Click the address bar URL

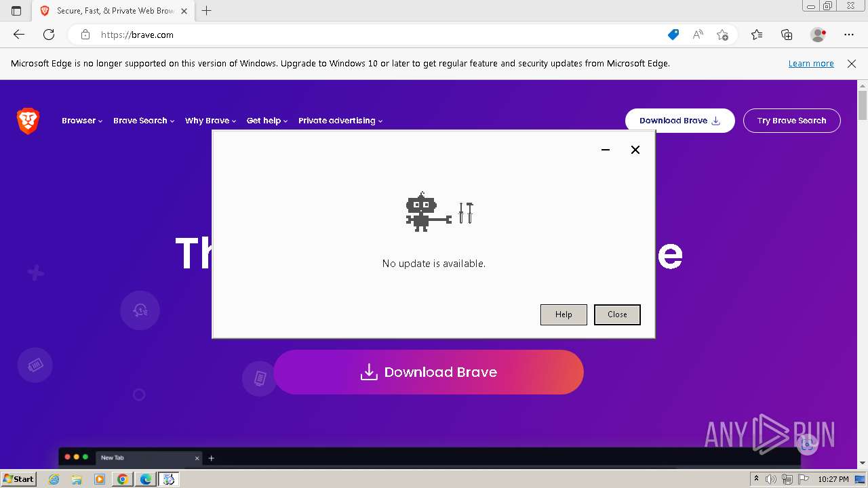point(138,35)
